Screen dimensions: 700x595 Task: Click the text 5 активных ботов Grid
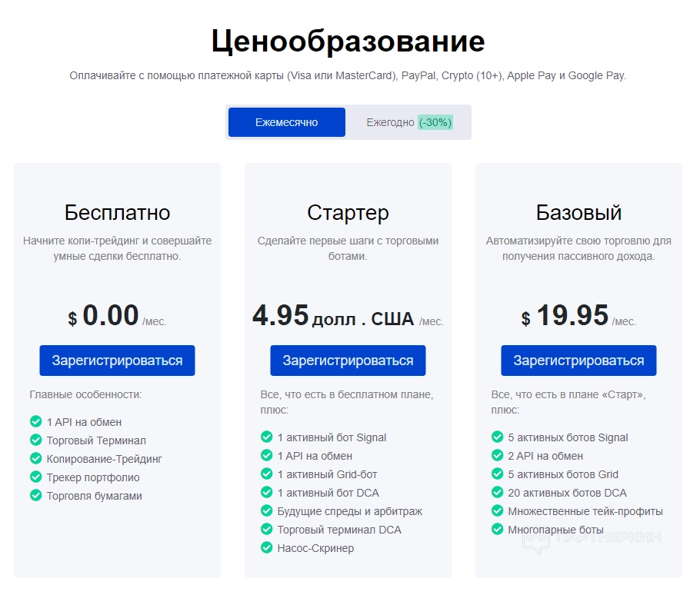563,474
